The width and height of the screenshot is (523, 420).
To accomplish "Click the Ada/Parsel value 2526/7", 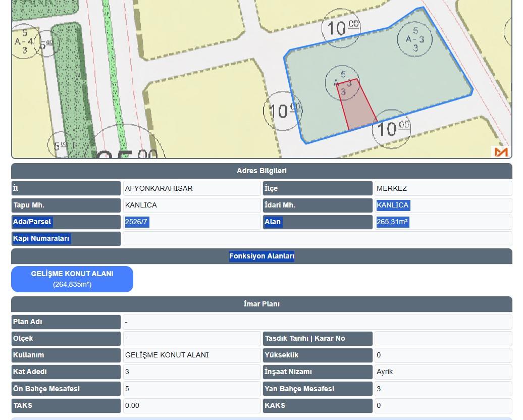I will click(136, 222).
